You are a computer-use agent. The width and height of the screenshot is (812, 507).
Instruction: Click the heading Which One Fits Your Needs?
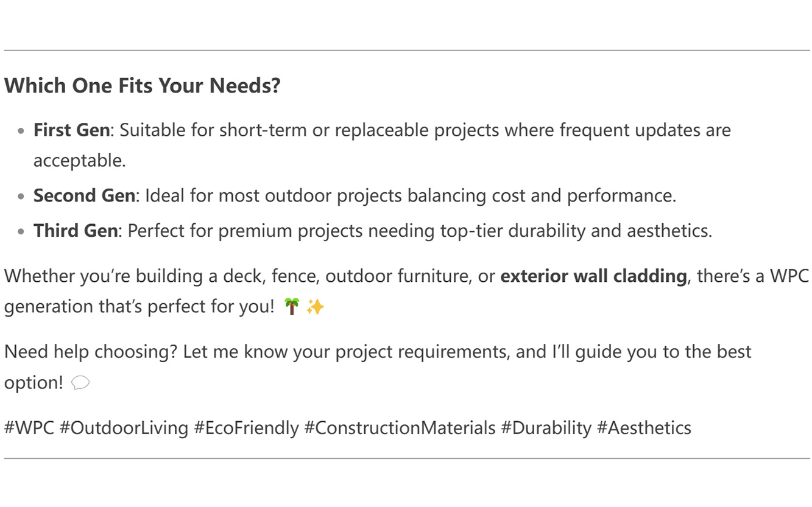point(143,85)
